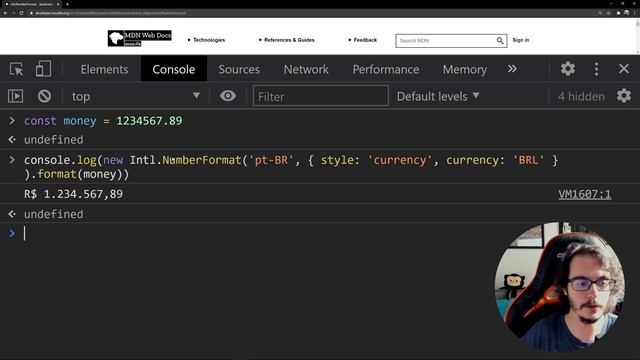
Task: Open the top context dropdown
Action: point(136,96)
